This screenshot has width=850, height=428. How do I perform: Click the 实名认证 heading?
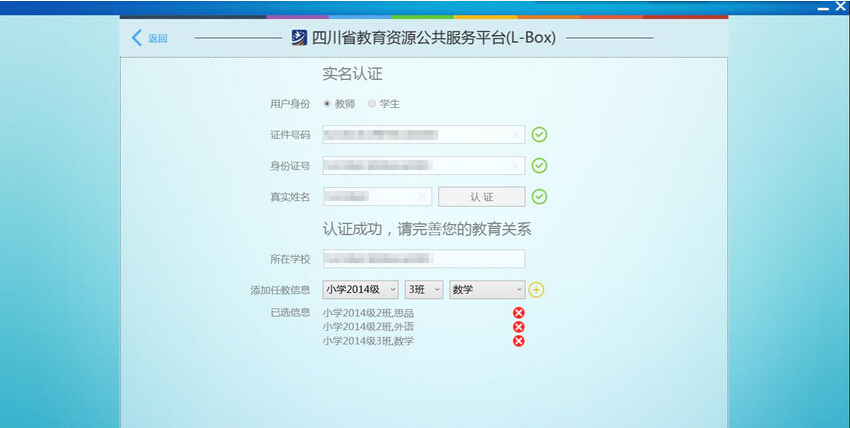point(352,74)
